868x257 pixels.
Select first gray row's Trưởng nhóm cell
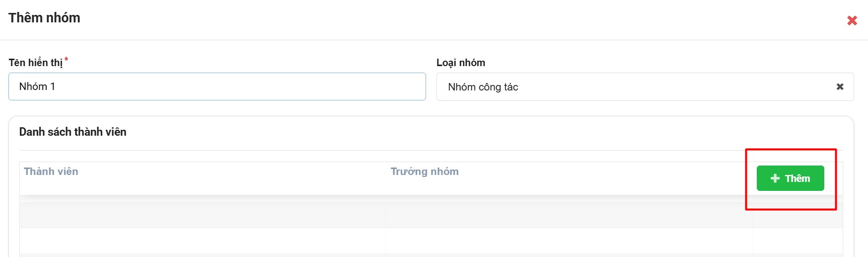point(569,215)
